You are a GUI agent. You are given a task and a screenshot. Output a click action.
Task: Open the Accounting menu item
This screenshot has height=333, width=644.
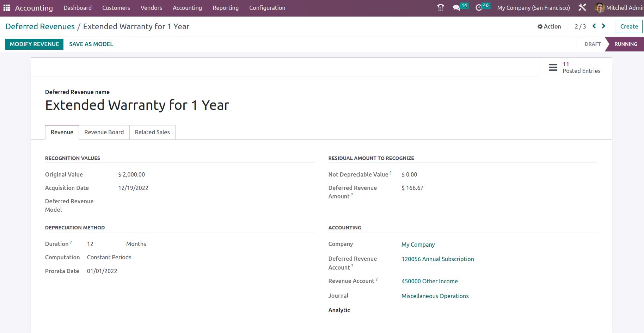click(187, 8)
